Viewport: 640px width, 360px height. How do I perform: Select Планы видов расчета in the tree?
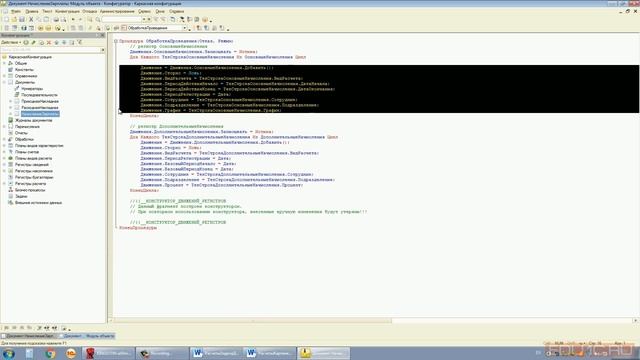point(33,158)
